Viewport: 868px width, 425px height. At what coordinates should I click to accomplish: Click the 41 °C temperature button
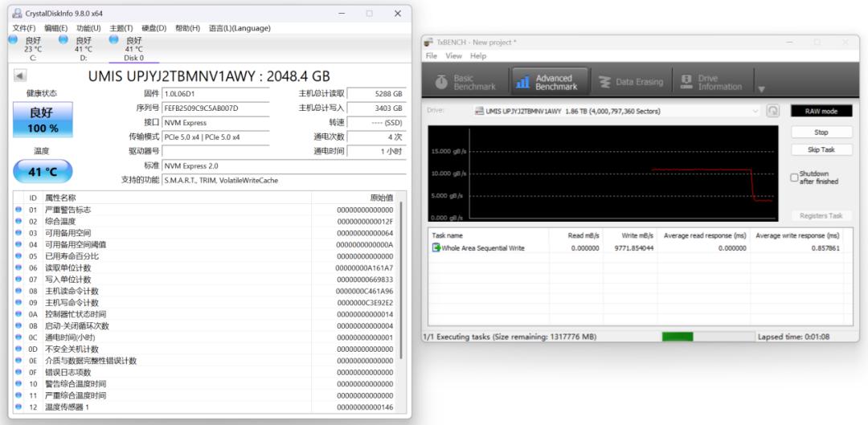click(43, 172)
